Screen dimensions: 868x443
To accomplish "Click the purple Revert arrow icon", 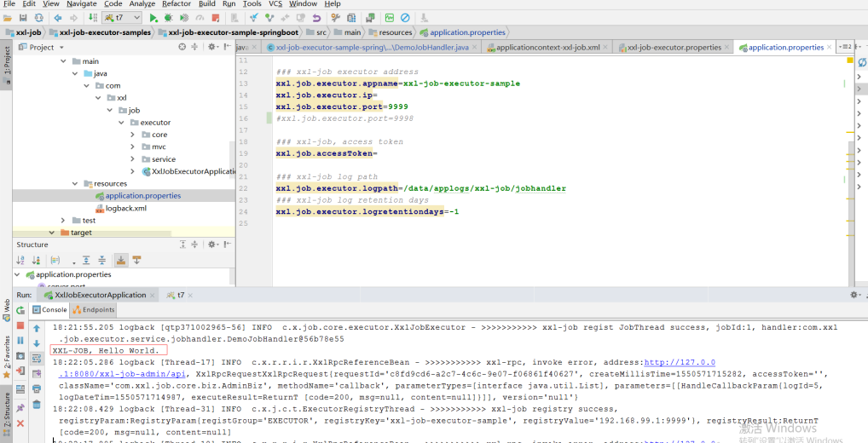I will coord(316,18).
